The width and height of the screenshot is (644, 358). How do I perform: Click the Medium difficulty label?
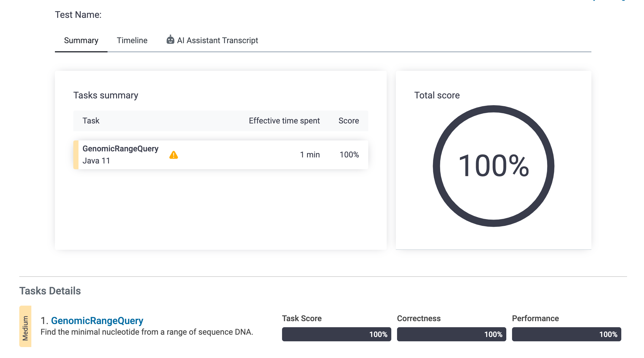[x=25, y=326]
